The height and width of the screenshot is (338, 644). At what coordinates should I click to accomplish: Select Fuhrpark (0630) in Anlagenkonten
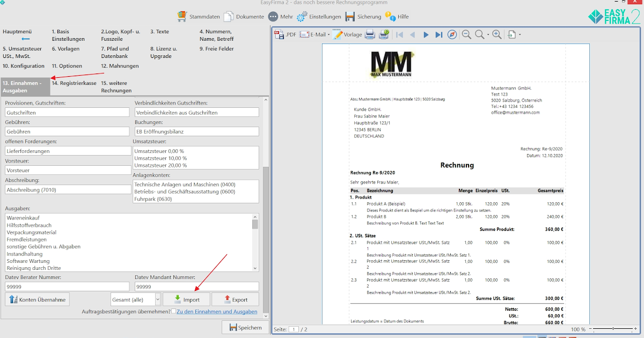[153, 199]
